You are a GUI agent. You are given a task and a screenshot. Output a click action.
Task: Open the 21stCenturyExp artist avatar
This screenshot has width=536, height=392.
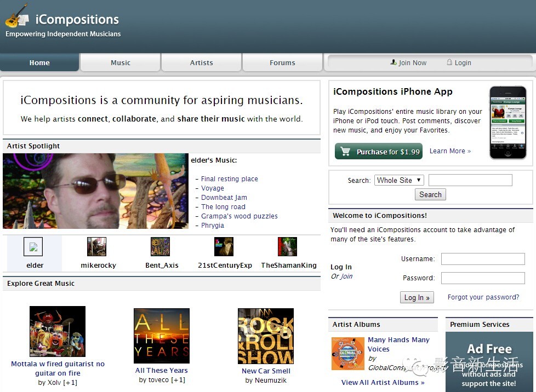point(224,247)
